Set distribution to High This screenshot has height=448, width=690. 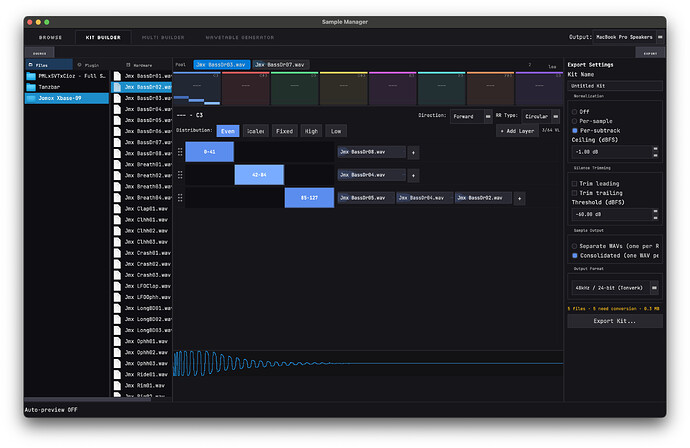click(311, 131)
